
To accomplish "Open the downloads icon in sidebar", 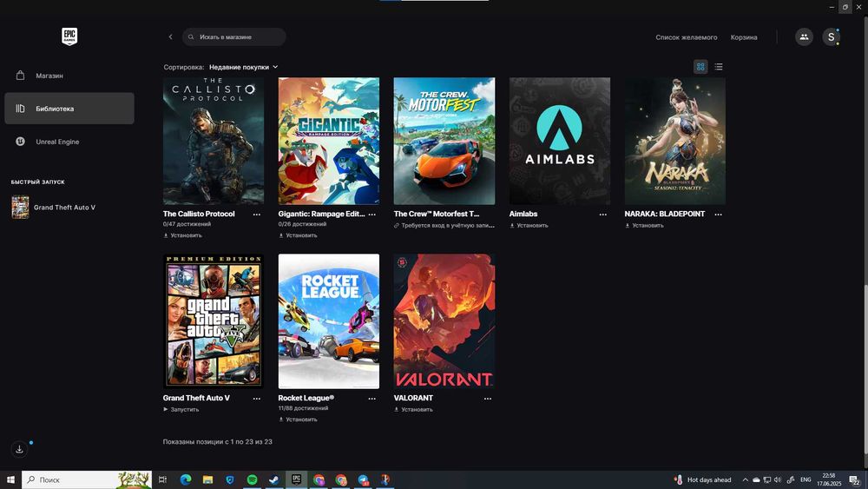I will (19, 449).
